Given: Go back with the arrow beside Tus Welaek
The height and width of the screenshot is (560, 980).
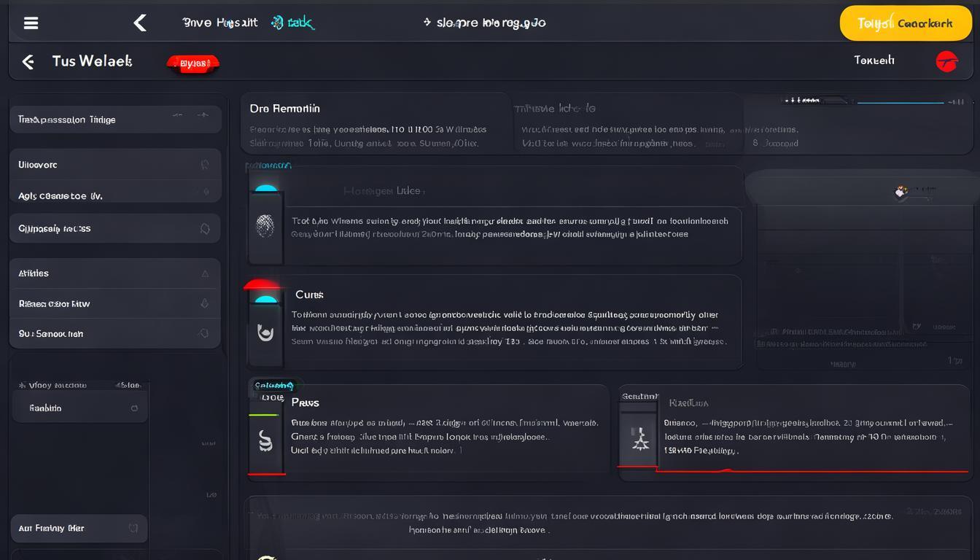Looking at the screenshot, I should click(28, 62).
